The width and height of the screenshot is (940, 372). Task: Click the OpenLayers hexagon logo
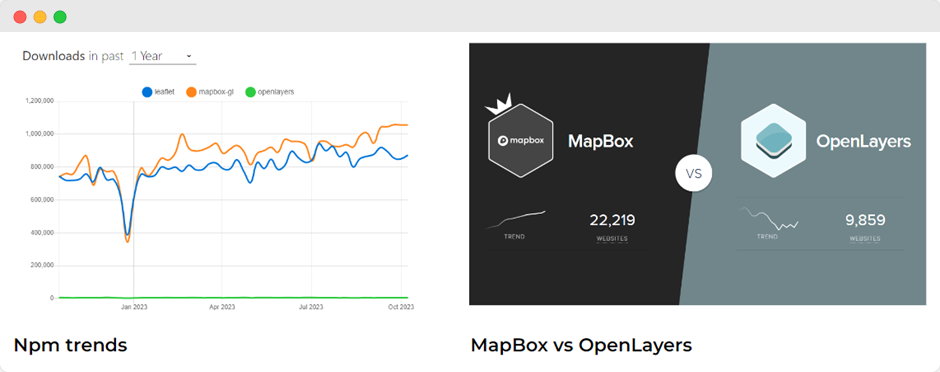click(x=773, y=141)
